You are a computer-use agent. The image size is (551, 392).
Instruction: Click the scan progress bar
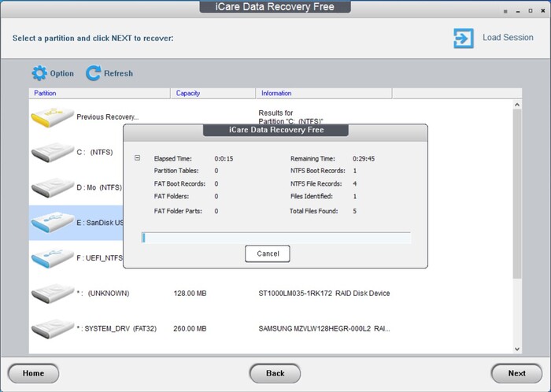coord(276,238)
